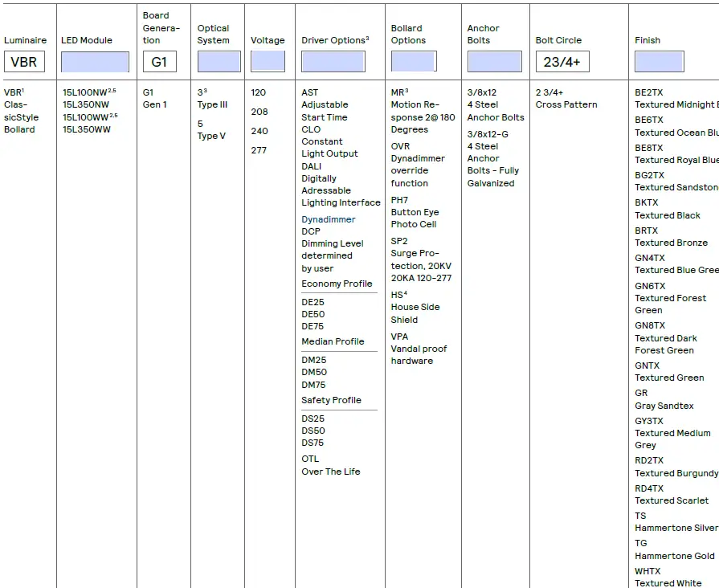
Task: Select voltage 208
Action: 259,112
